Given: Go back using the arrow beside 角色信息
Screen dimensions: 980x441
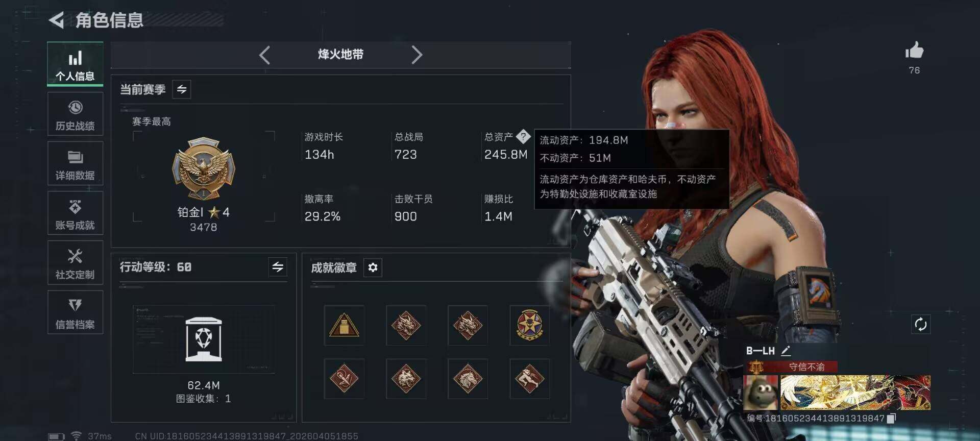Looking at the screenshot, I should 56,20.
